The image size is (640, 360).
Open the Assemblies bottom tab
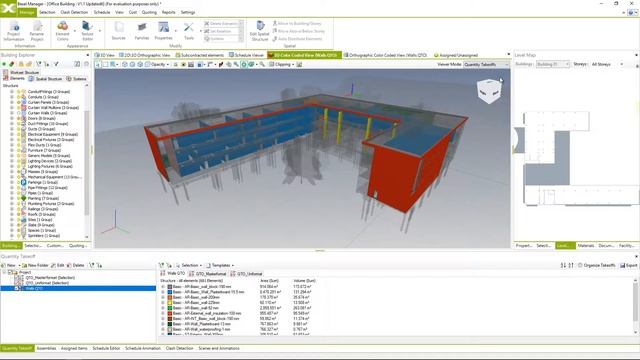(x=46, y=349)
